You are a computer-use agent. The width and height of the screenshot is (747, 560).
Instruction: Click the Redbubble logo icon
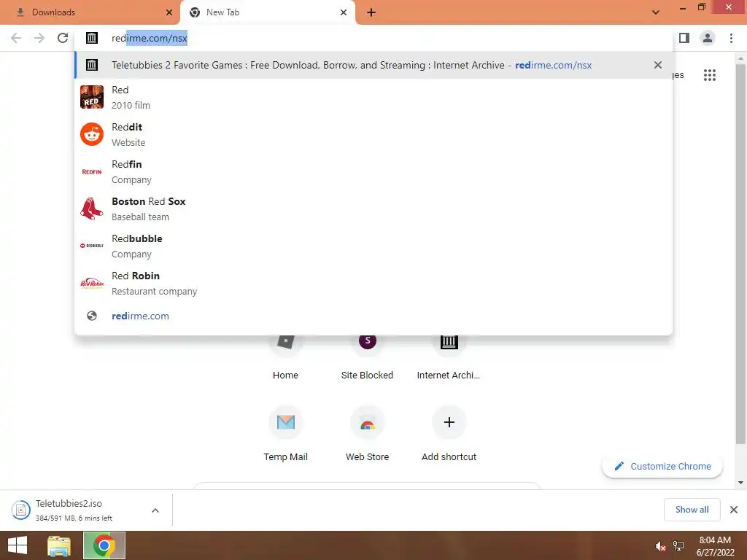coord(92,246)
